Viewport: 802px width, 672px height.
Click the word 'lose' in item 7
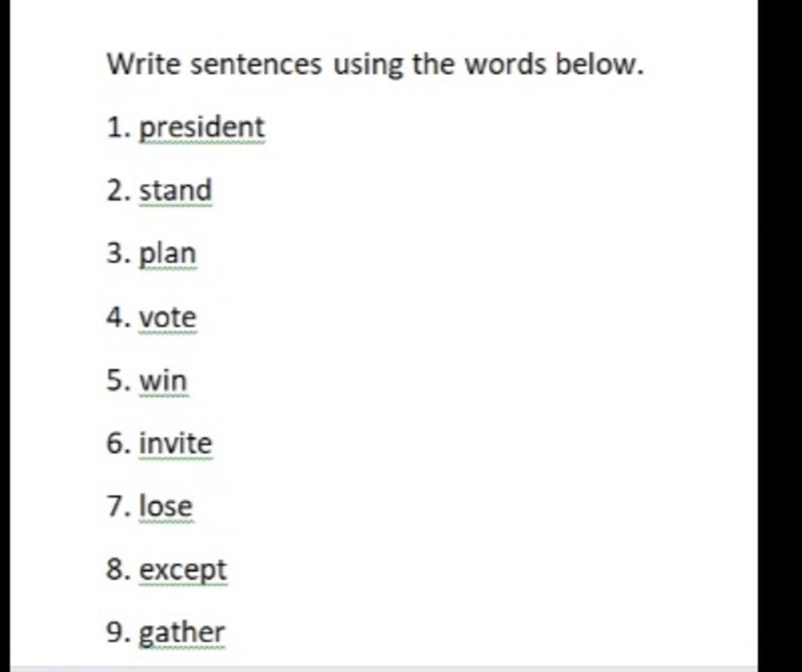[x=166, y=506]
